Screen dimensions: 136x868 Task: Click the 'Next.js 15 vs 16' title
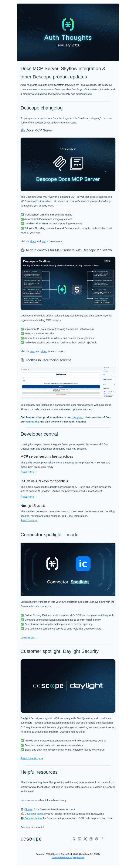33,506
